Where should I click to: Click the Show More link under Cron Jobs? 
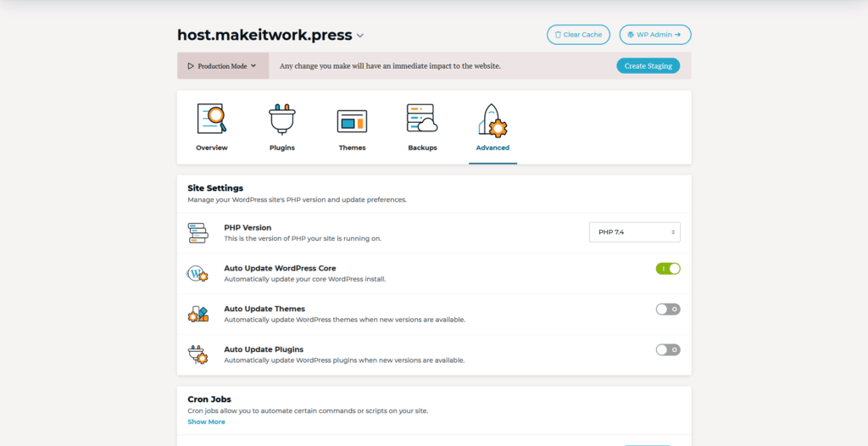[207, 421]
